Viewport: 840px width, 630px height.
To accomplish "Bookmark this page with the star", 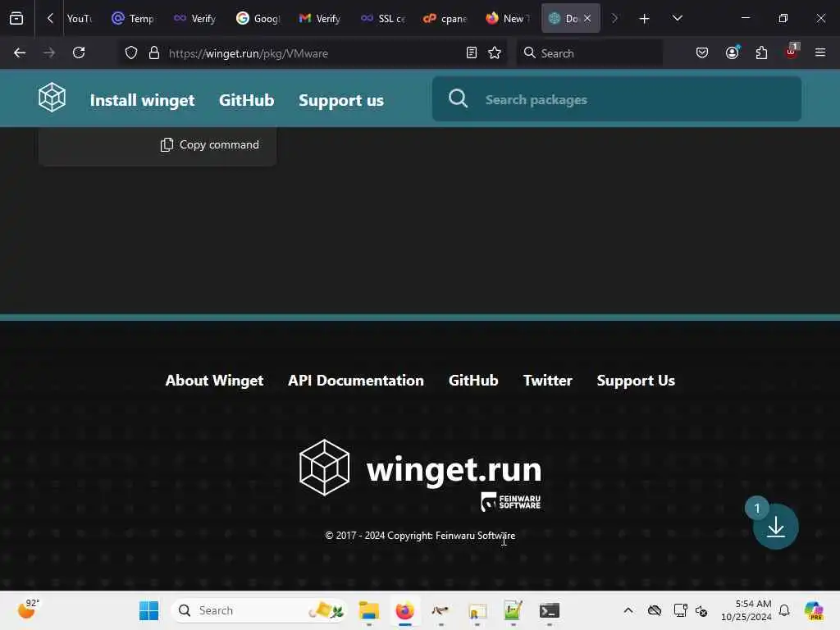I will point(495,53).
